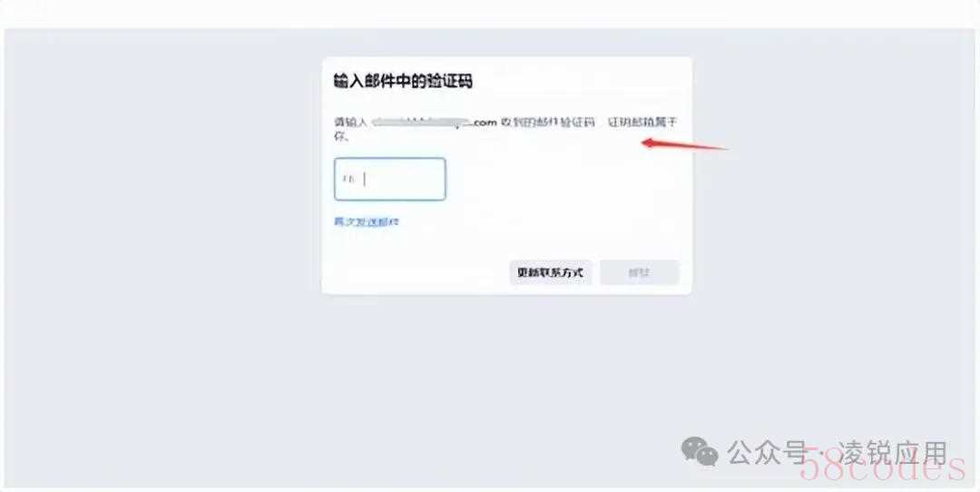The image size is (980, 492).
Task: Focus the email verification code input box
Action: pyautogui.click(x=390, y=180)
